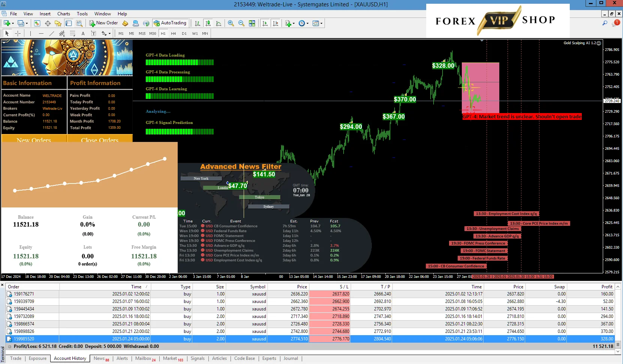Draw a horizontal line tool
This screenshot has height=364, width=623.
pos(41,33)
